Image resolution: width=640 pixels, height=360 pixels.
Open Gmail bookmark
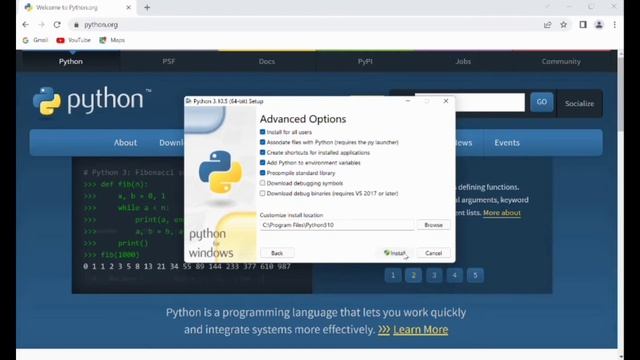(x=36, y=40)
